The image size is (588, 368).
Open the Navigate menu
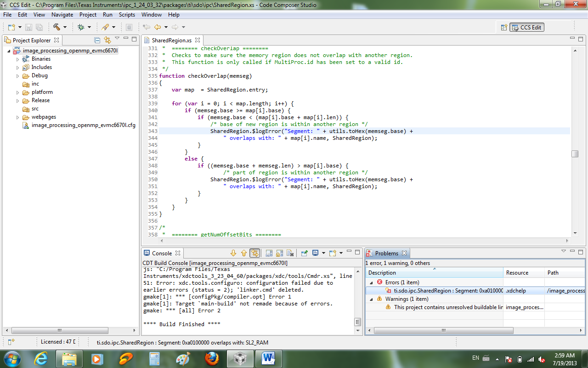[62, 15]
